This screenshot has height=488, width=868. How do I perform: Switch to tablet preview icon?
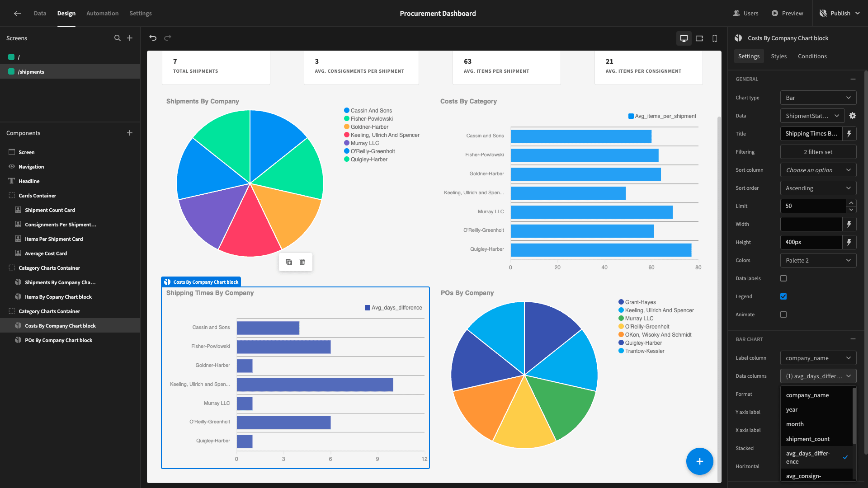(699, 38)
